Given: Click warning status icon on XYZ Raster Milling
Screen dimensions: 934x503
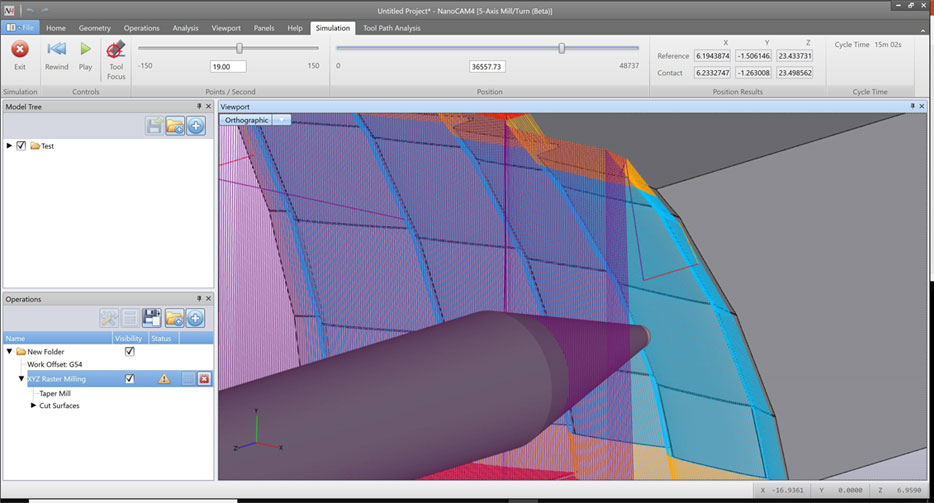Looking at the screenshot, I should (x=164, y=379).
